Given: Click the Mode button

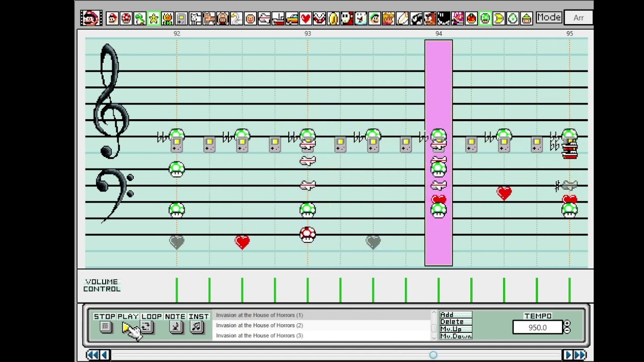Looking at the screenshot, I should pos(548,17).
